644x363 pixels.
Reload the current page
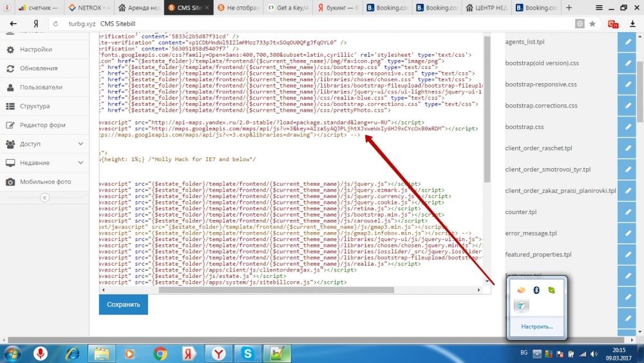[55, 24]
